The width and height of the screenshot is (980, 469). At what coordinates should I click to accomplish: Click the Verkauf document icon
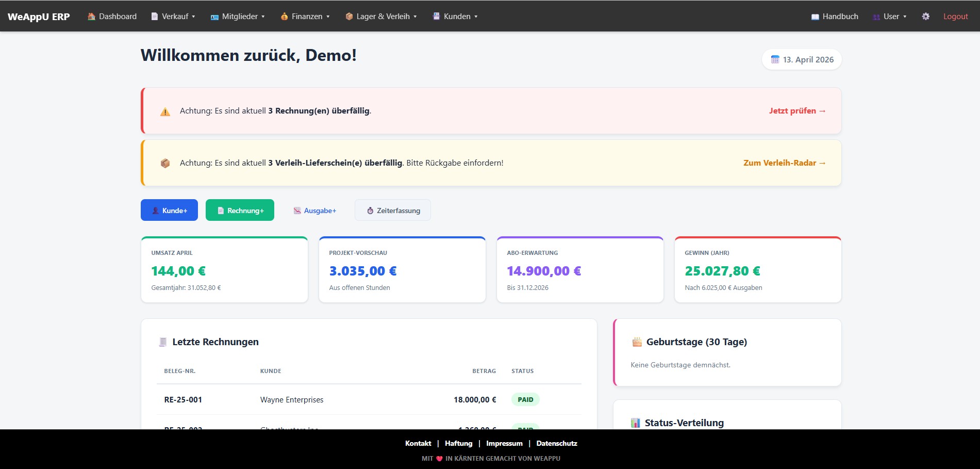click(155, 17)
